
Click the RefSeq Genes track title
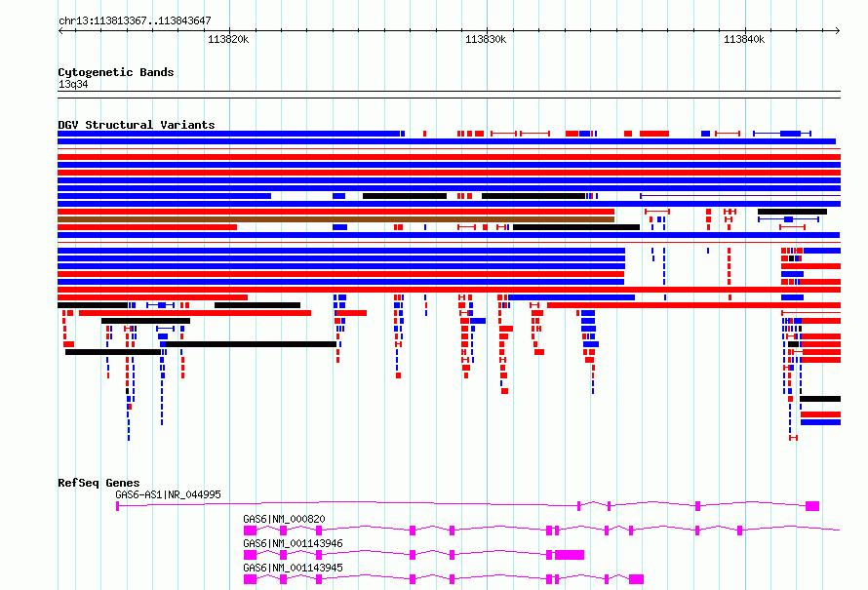[99, 483]
